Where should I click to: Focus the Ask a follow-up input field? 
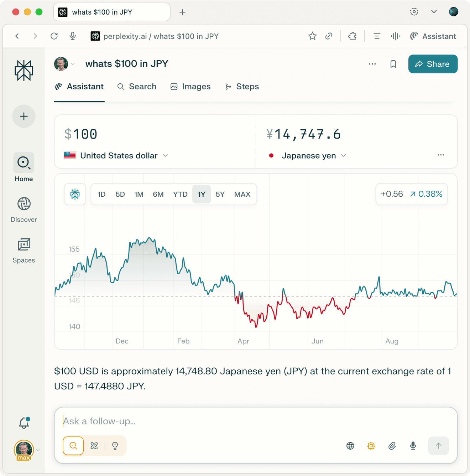[x=256, y=421]
